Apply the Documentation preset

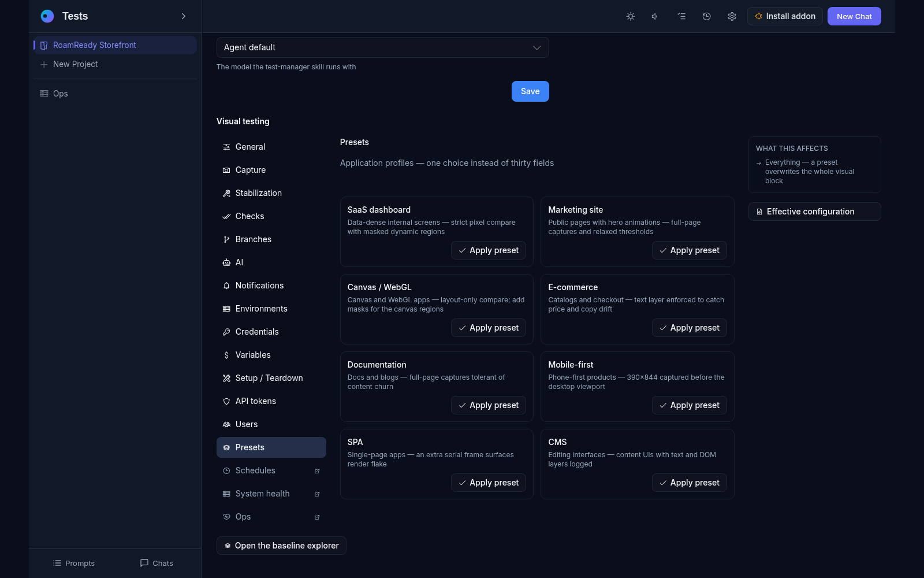[489, 405]
